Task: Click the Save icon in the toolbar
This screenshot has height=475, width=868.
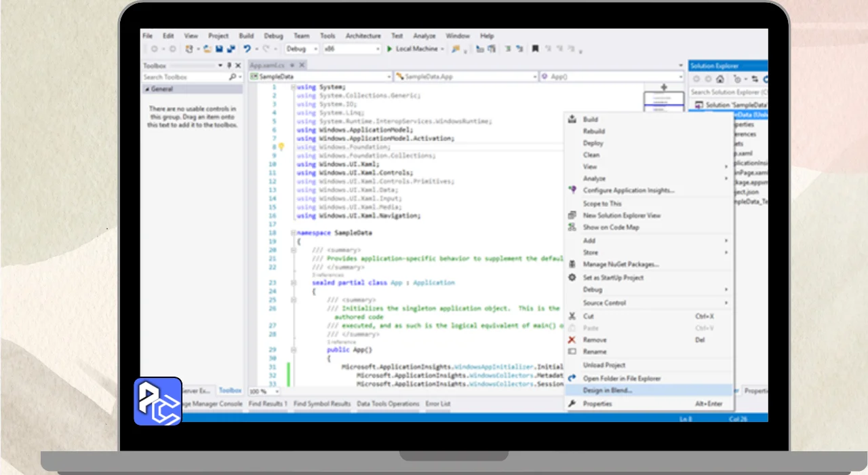Action: [219, 49]
